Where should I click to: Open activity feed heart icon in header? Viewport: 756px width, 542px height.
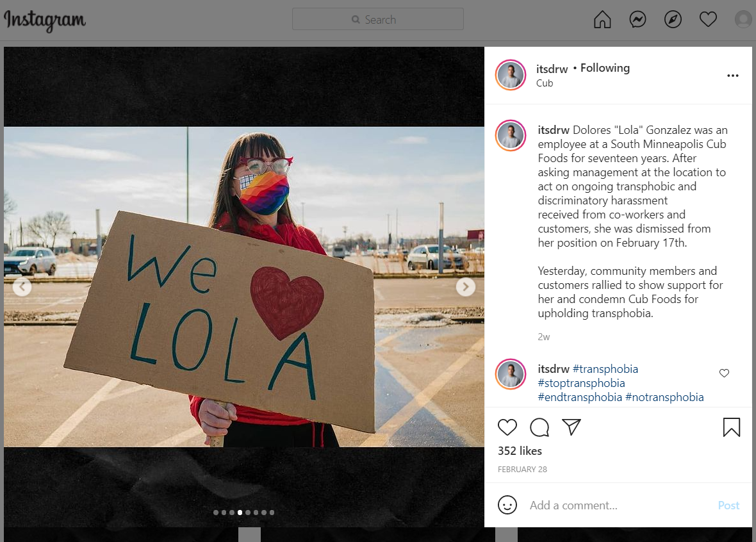[708, 20]
